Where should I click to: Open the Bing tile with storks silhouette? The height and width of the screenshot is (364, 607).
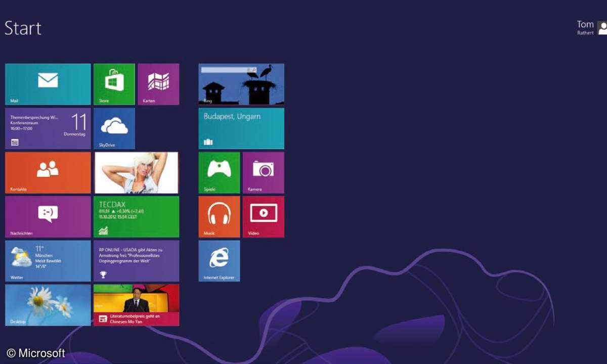[x=241, y=84]
